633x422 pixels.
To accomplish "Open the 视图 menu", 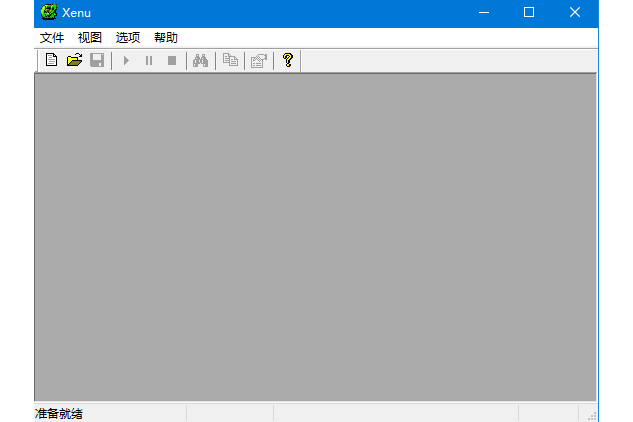I will pos(90,38).
